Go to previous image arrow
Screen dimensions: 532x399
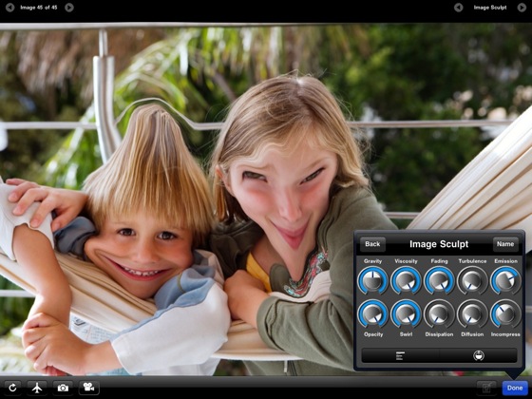[10, 8]
